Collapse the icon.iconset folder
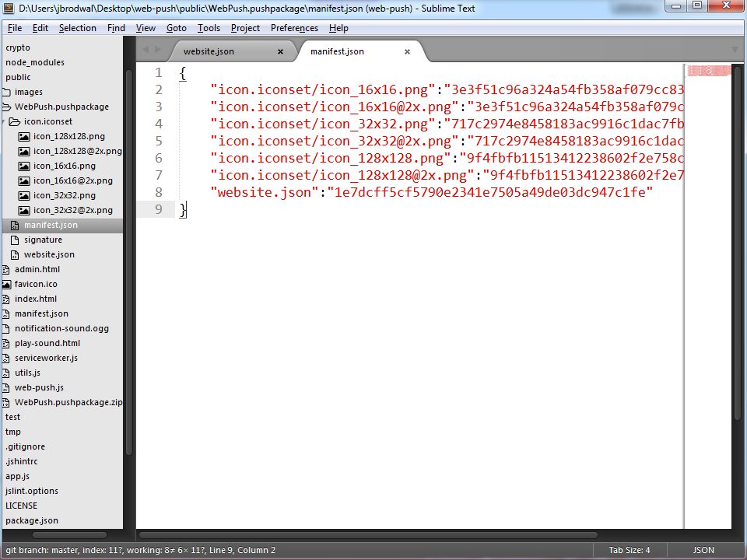The height and width of the screenshot is (560, 747). coord(48,121)
